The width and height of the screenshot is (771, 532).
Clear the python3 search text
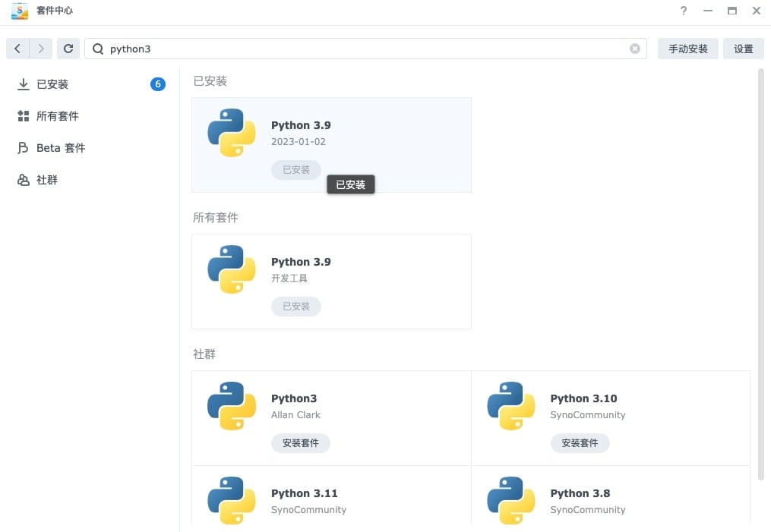click(635, 49)
